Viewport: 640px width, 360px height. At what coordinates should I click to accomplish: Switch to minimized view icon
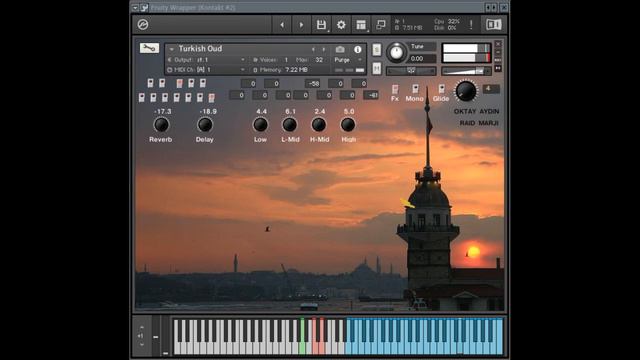click(x=380, y=25)
